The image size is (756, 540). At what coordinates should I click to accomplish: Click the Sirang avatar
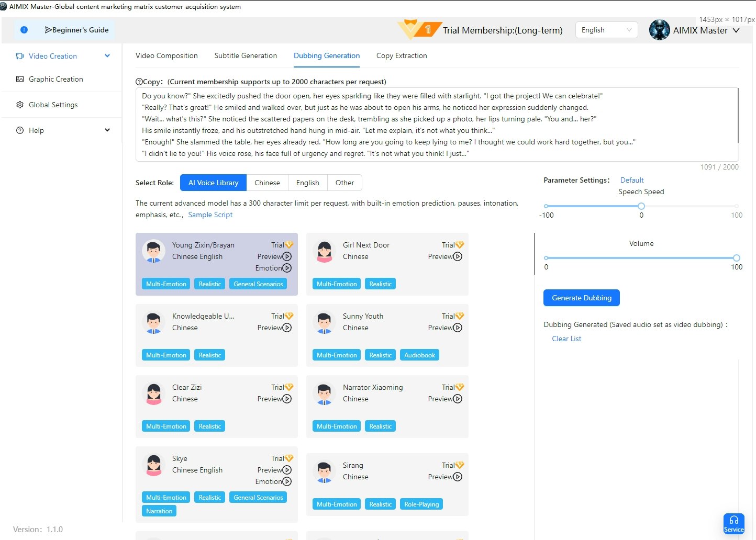(x=324, y=471)
